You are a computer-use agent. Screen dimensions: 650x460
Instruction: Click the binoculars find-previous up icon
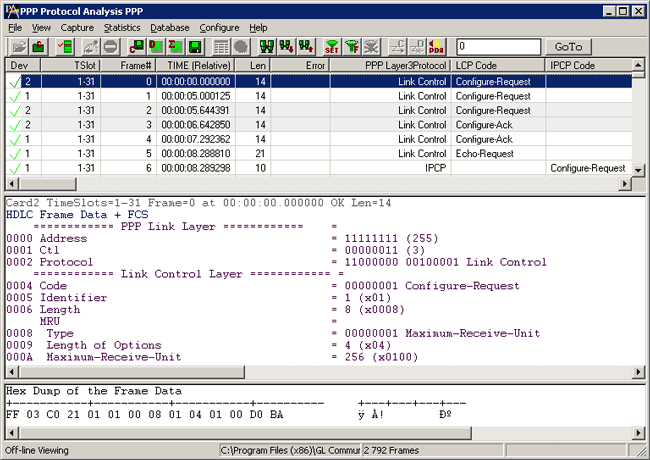click(x=306, y=47)
